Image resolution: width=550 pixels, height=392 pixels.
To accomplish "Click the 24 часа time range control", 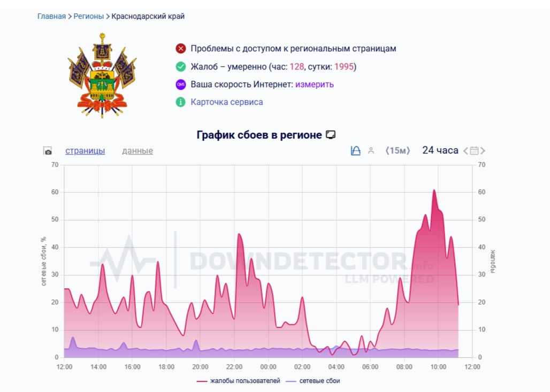I will point(439,150).
